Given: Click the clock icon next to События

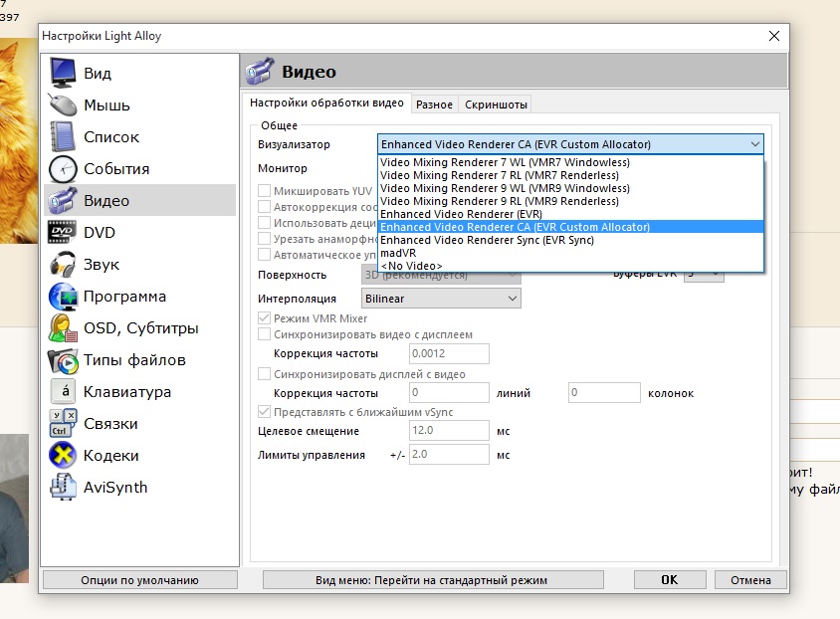Looking at the screenshot, I should (x=63, y=168).
